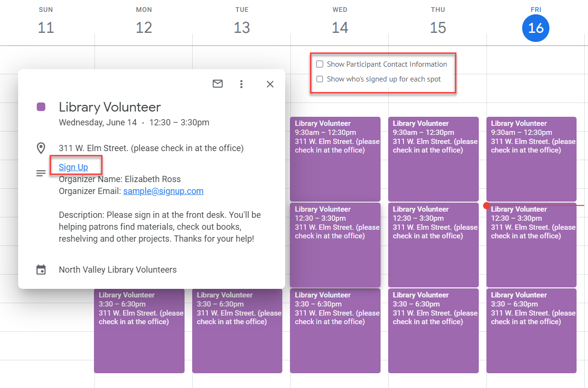Viewport: 588px width, 388px height.
Task: Click the red current time marker dot
Action: [x=486, y=205]
